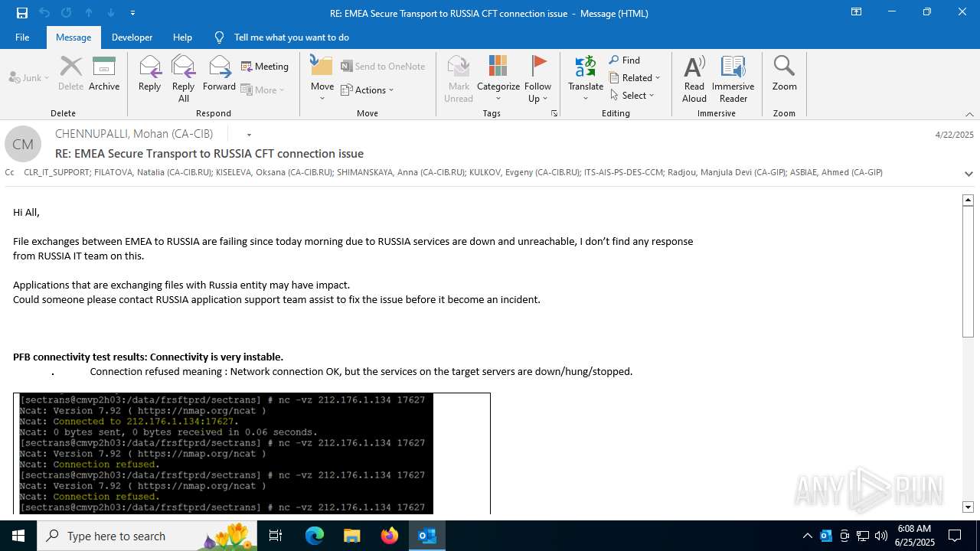Open File Explorer from taskbar
The image size is (980, 551).
(x=351, y=536)
